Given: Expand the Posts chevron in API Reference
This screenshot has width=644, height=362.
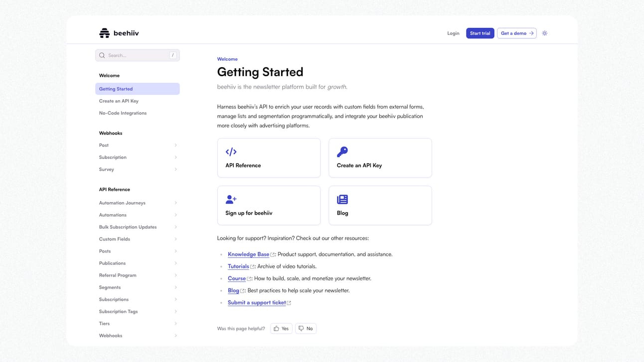Looking at the screenshot, I should (x=175, y=251).
